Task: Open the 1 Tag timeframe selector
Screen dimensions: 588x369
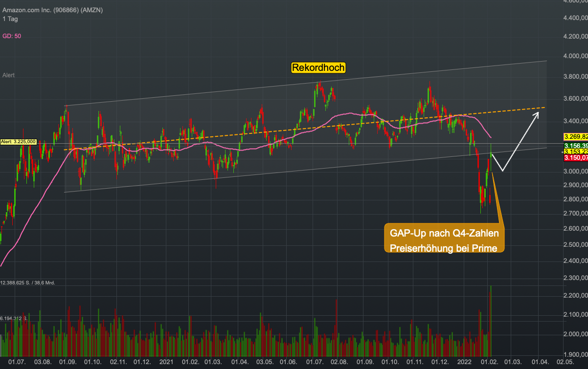Action: (x=9, y=19)
